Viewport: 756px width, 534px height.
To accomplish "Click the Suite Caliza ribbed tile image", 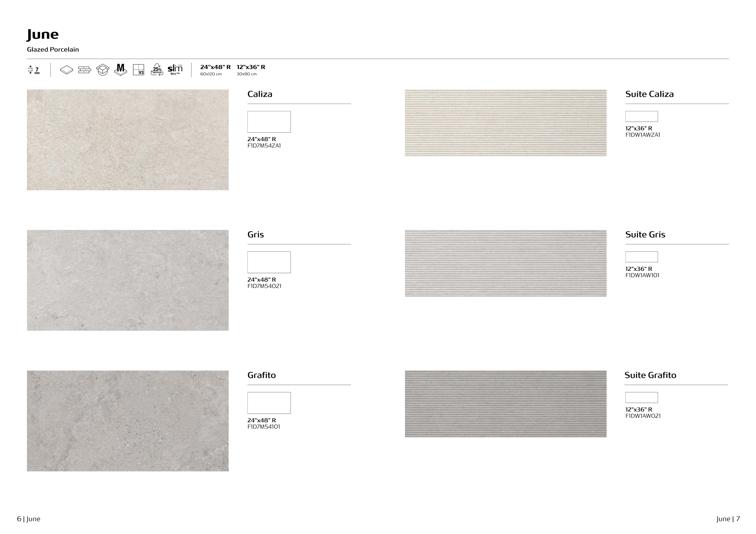I will (505, 123).
